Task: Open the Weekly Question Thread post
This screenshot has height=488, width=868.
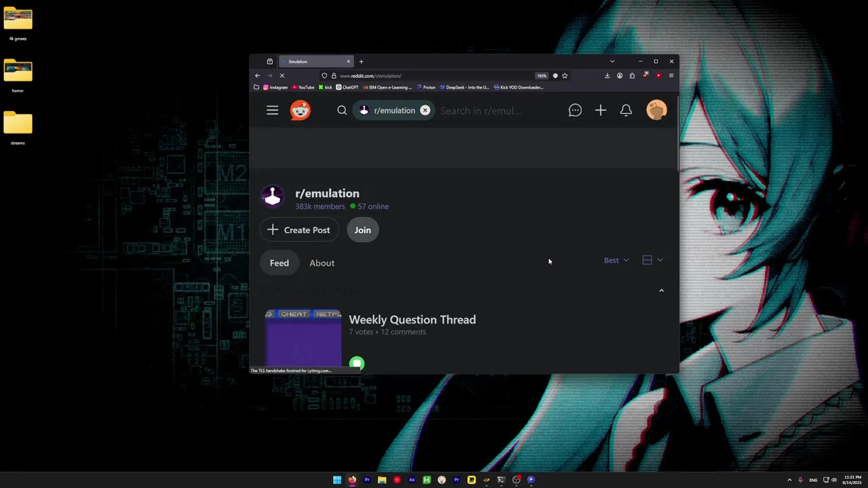Action: [x=412, y=319]
